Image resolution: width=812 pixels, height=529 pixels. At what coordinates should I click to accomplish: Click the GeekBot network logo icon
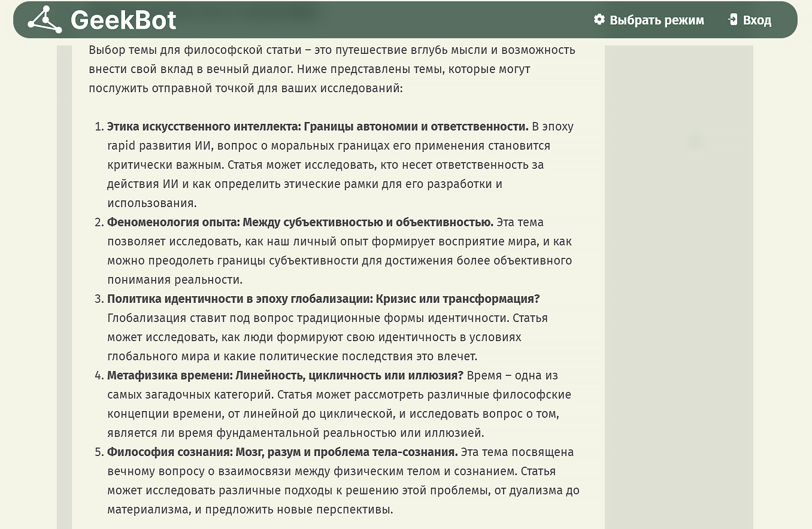[x=44, y=20]
